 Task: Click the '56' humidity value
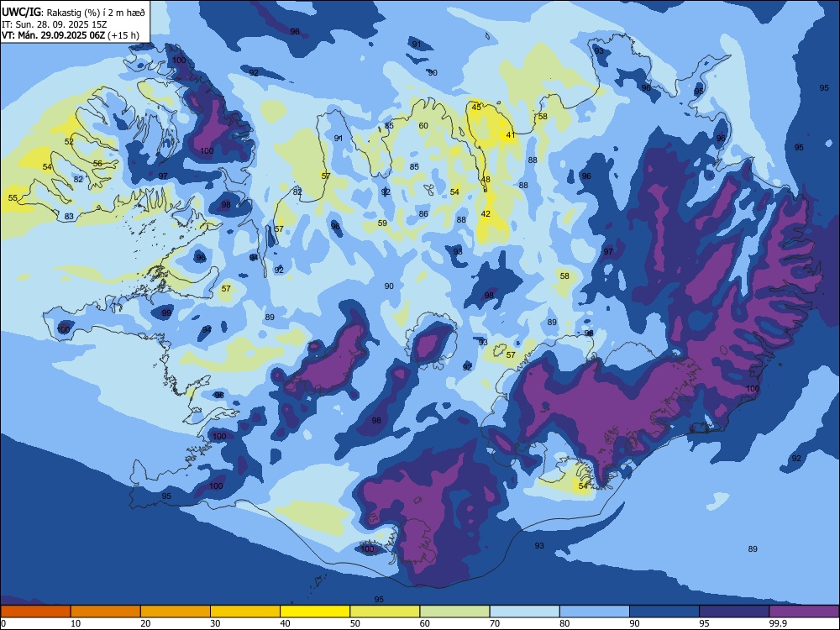point(97,164)
